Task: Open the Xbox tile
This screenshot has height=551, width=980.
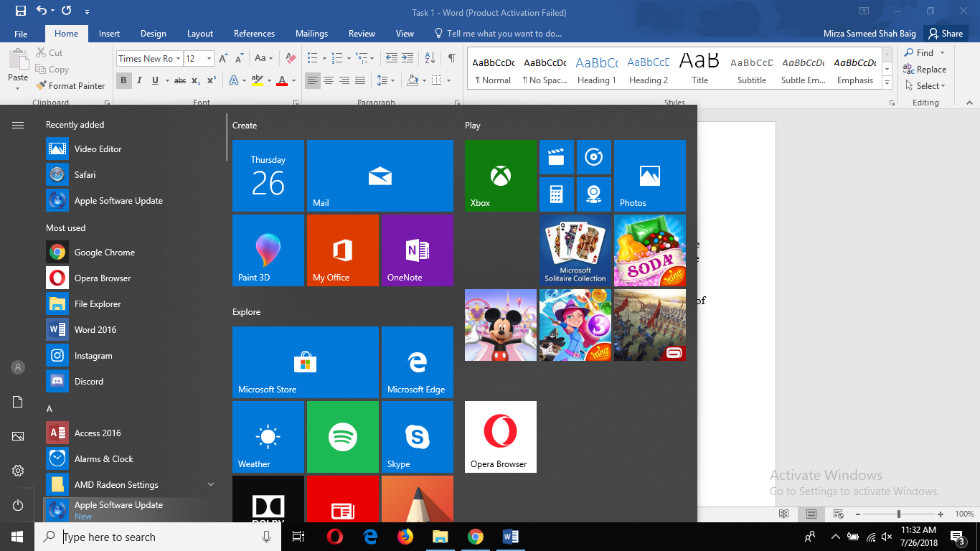Action: tap(500, 176)
